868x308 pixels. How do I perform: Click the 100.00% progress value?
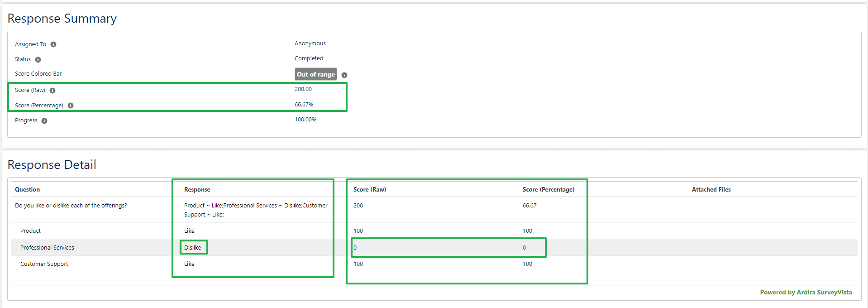[x=305, y=119]
